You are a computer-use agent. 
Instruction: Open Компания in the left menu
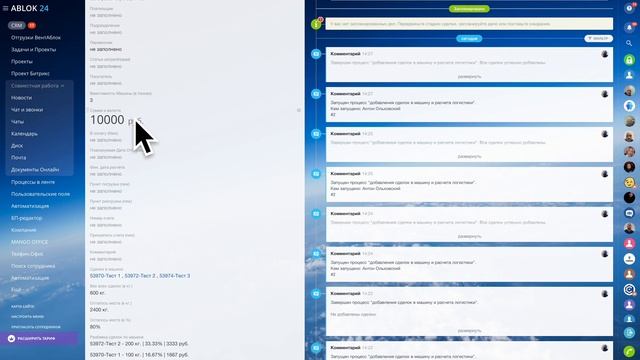23,230
